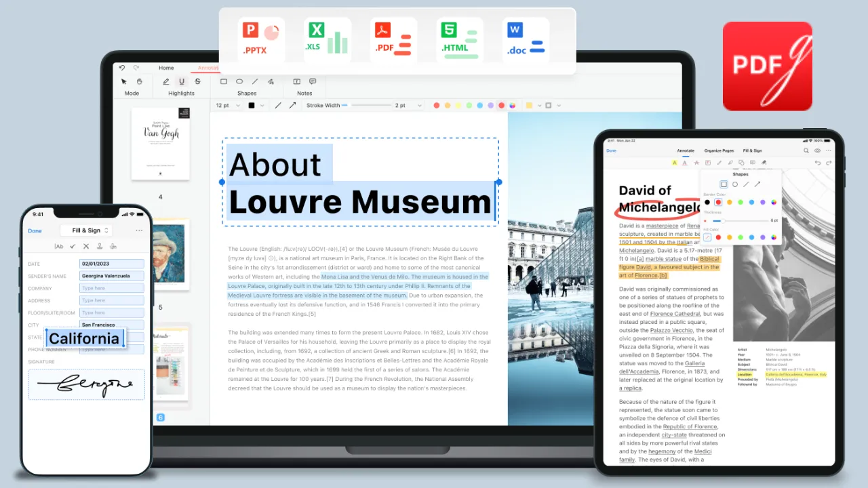The height and width of the screenshot is (488, 868).
Task: Open the Fill & Sign mode switcher on the phone
Action: (86, 230)
